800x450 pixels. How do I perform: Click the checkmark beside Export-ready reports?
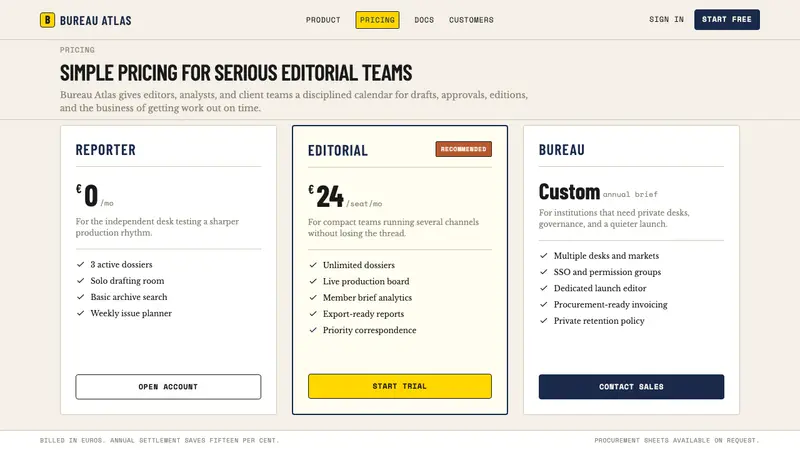coord(313,314)
